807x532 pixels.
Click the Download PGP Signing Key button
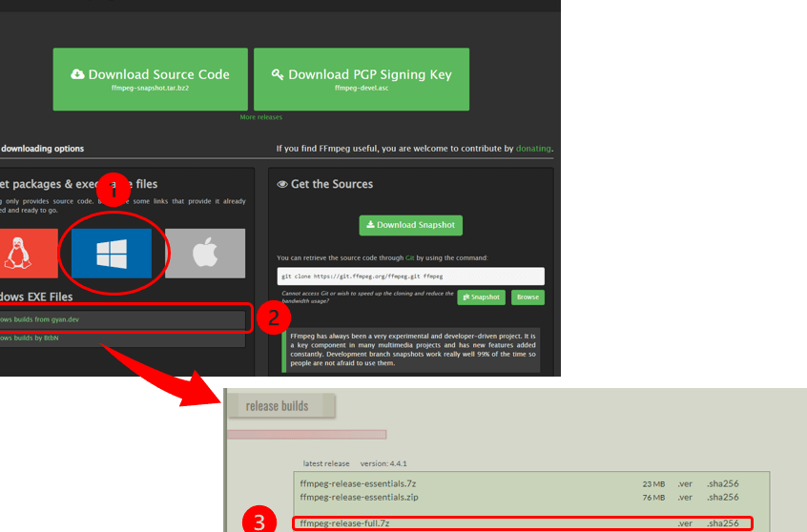[361, 79]
